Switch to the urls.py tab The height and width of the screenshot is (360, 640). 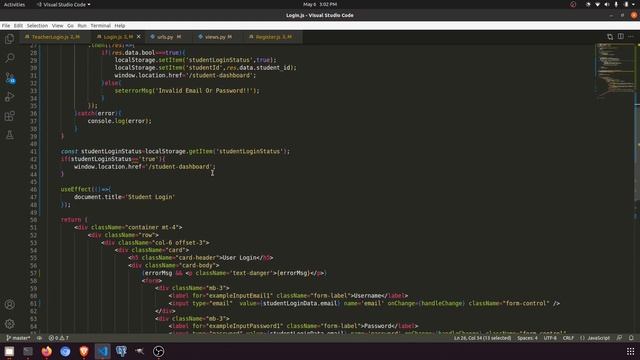click(166, 37)
